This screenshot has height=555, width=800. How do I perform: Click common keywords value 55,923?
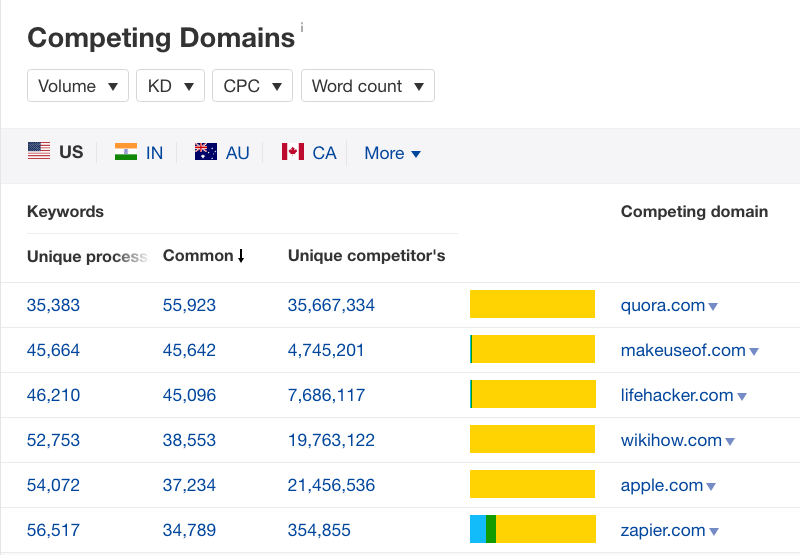pos(189,305)
